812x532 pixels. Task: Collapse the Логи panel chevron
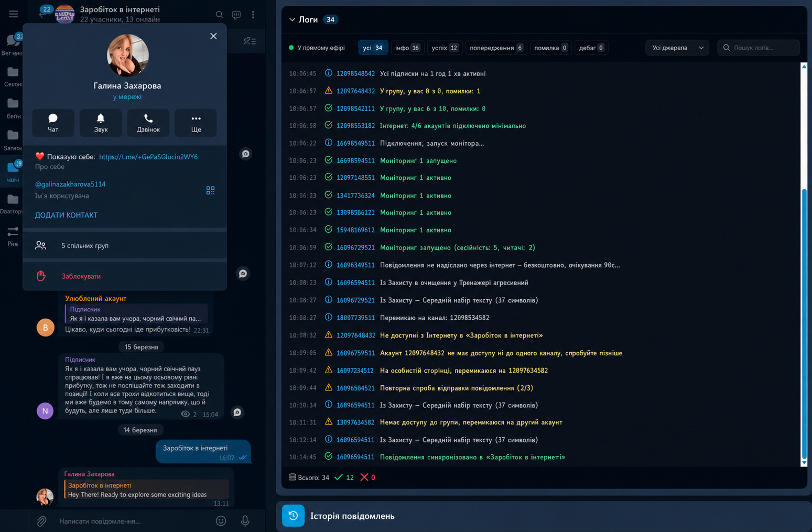pos(292,20)
